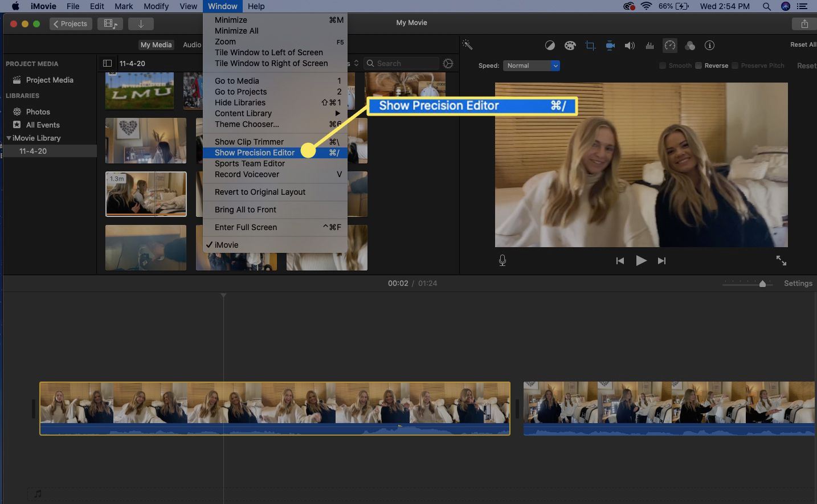Viewport: 817px width, 504px height.
Task: Select Sports Team Editor menu item
Action: click(x=275, y=163)
